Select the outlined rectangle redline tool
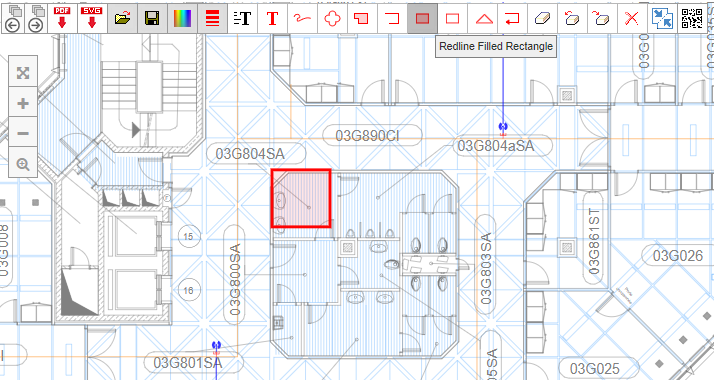The image size is (714, 380). coord(453,18)
